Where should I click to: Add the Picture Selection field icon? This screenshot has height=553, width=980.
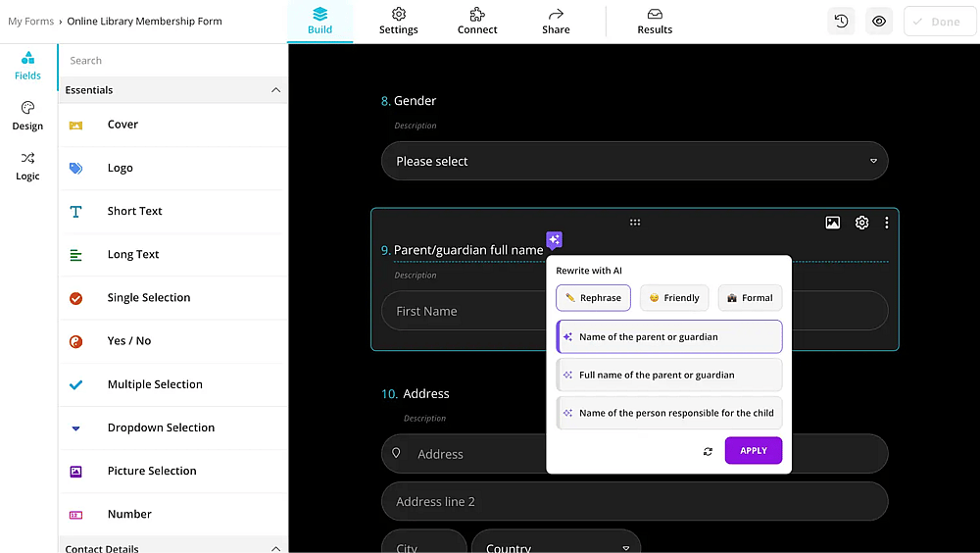coord(75,471)
